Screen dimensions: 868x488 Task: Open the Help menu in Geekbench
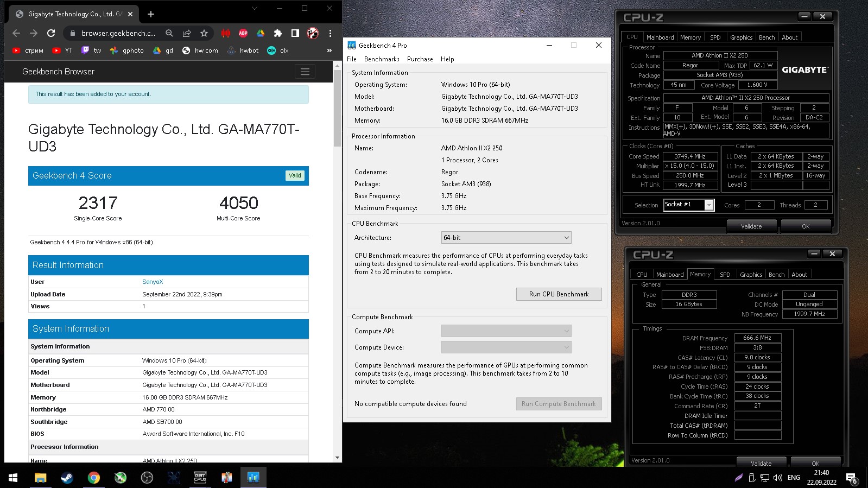pos(447,59)
